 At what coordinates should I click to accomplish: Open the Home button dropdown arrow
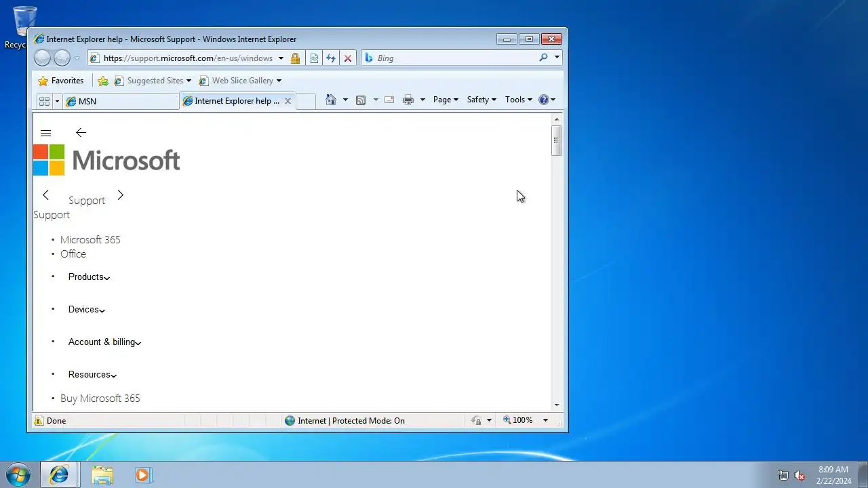coord(345,100)
